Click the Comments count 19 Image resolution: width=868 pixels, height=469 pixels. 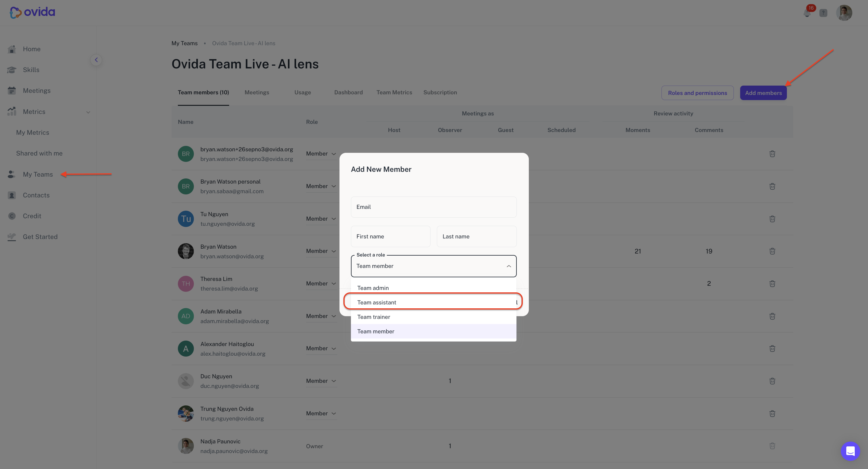[x=709, y=251]
